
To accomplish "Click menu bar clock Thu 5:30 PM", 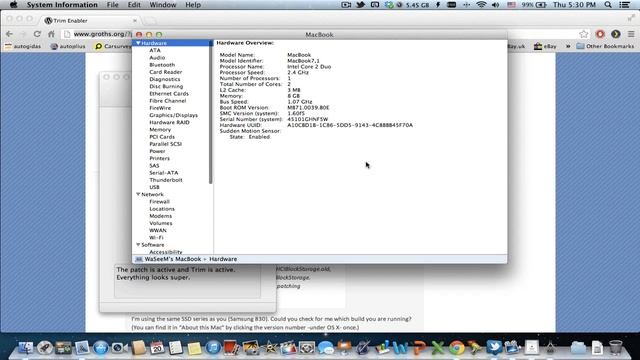I will [574, 5].
